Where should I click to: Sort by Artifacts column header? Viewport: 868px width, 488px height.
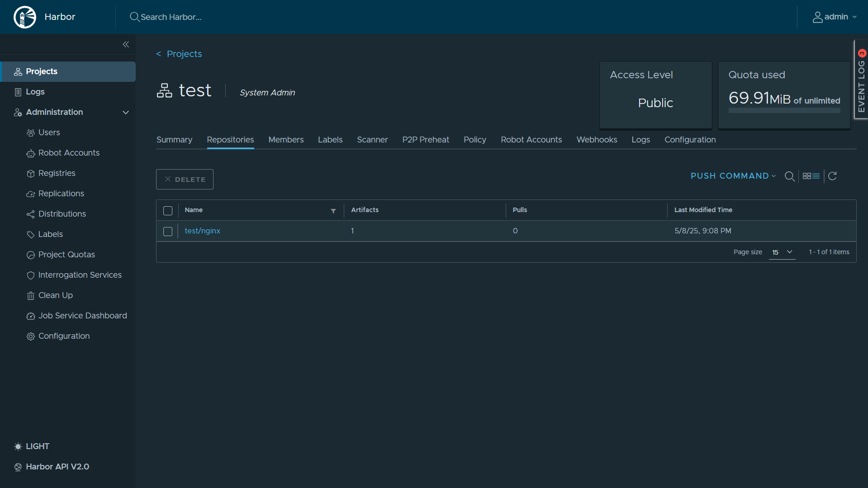click(365, 210)
